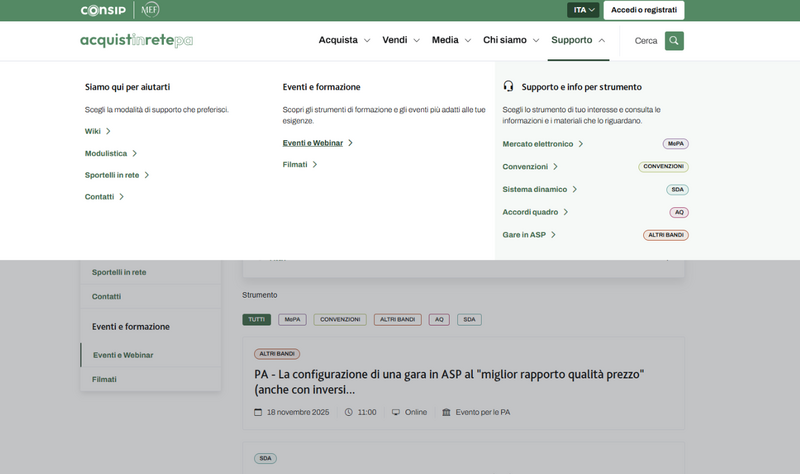Toggle the MePA filter under Strumento
The image size is (800, 474).
(293, 320)
